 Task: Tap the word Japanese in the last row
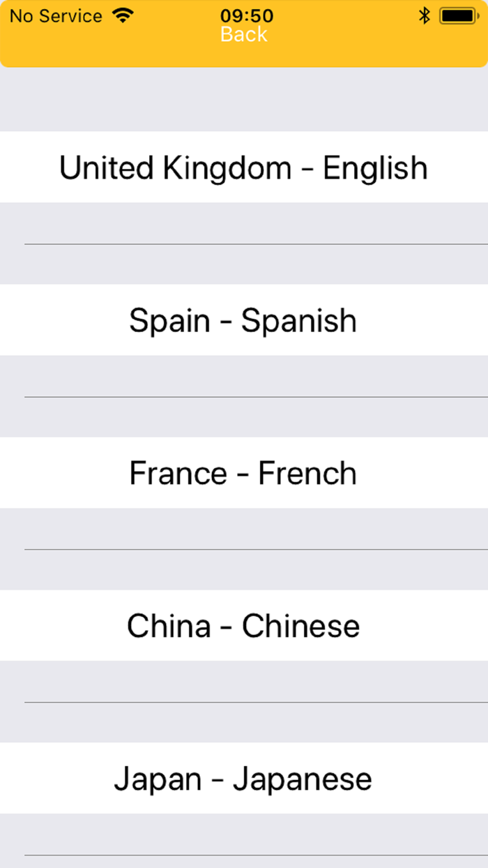pos(303,779)
